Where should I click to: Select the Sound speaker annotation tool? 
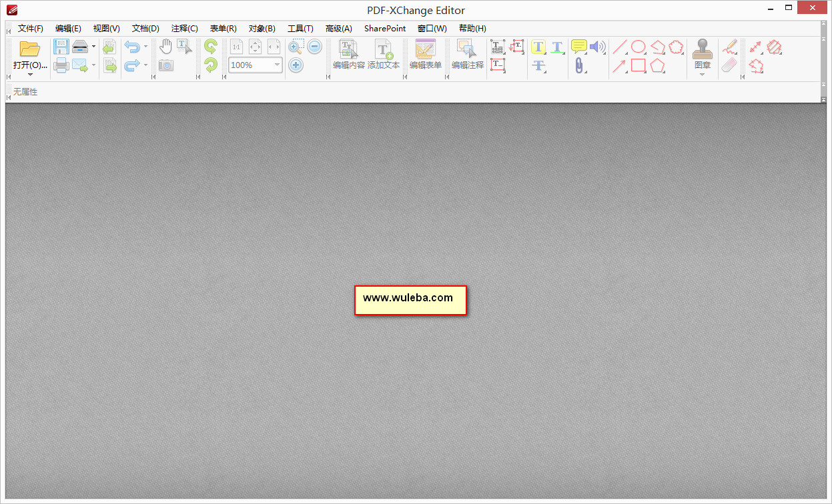597,47
